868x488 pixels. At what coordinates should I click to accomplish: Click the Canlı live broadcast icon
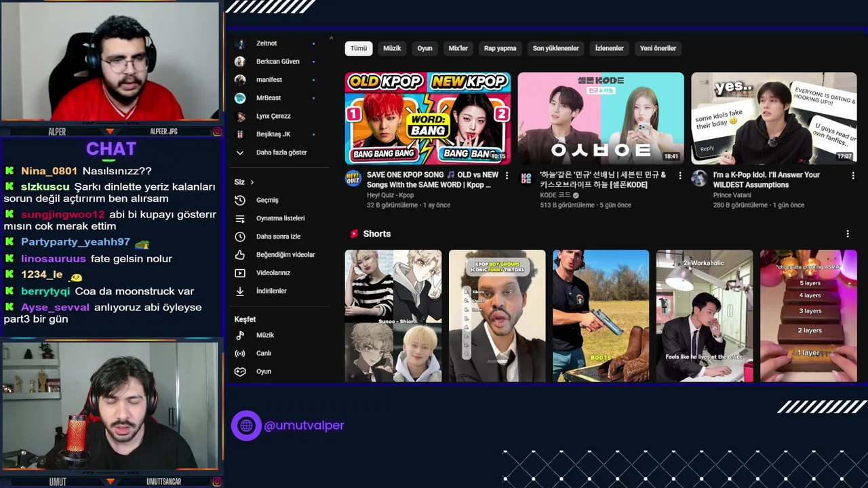[240, 353]
